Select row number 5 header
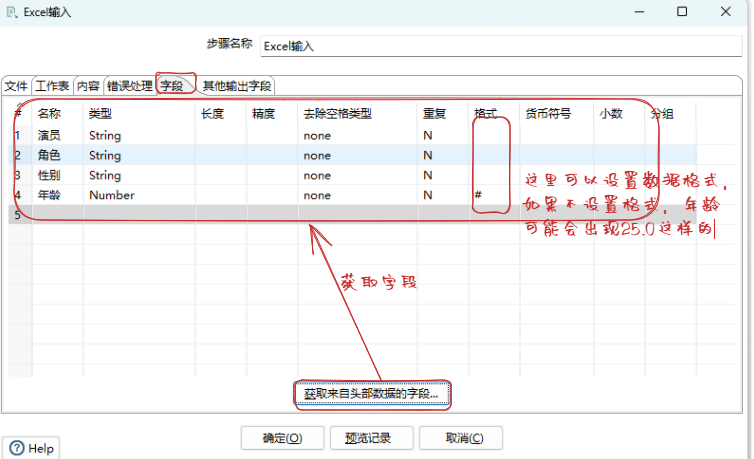 pos(20,214)
